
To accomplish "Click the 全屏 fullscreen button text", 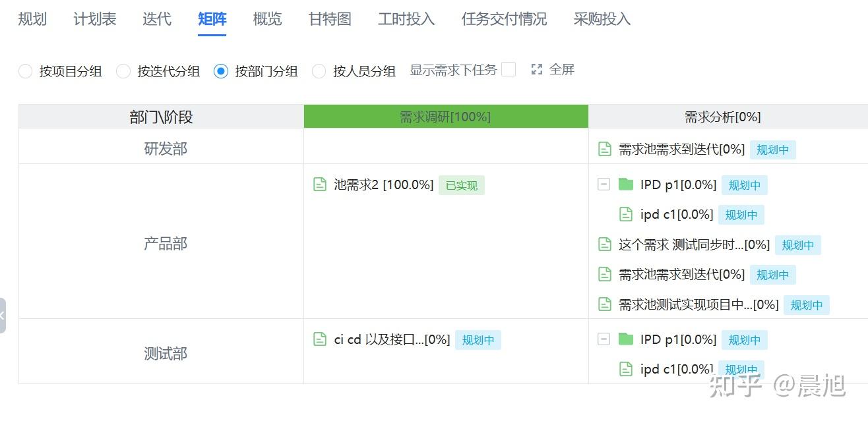I will click(x=562, y=70).
